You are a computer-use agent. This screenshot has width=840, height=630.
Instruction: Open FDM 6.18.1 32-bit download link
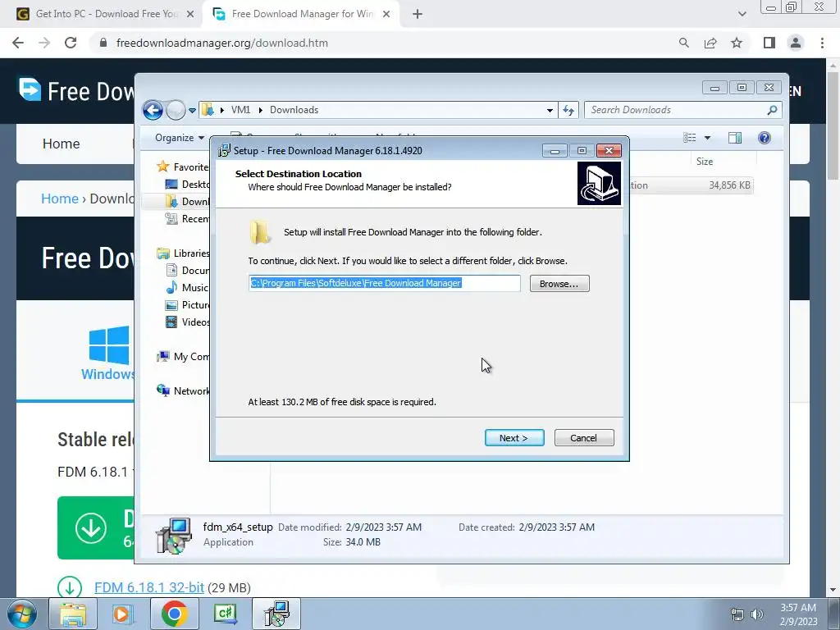(x=149, y=587)
